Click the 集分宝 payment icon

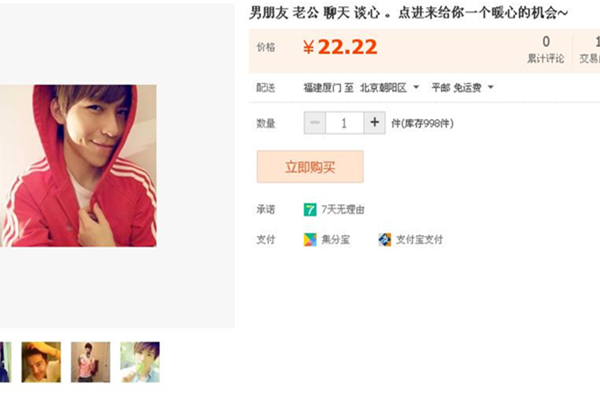coord(310,240)
